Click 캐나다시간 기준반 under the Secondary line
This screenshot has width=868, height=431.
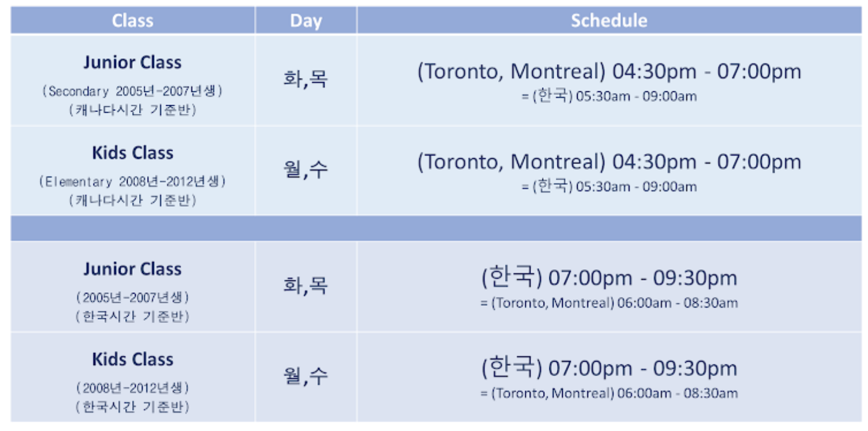[x=133, y=110]
